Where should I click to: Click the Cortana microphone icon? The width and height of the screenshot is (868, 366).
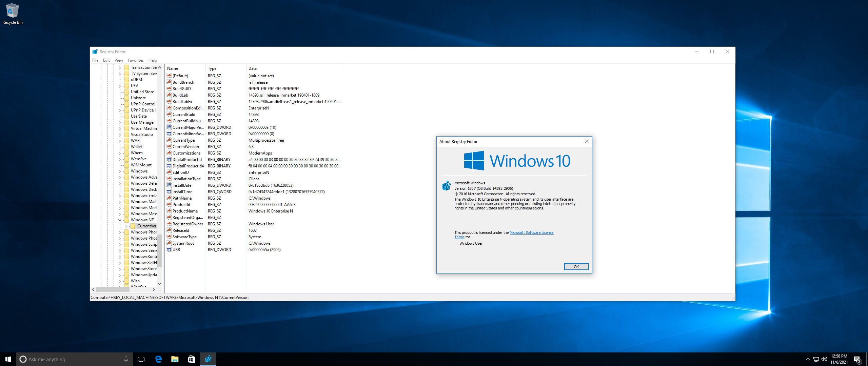(x=126, y=359)
